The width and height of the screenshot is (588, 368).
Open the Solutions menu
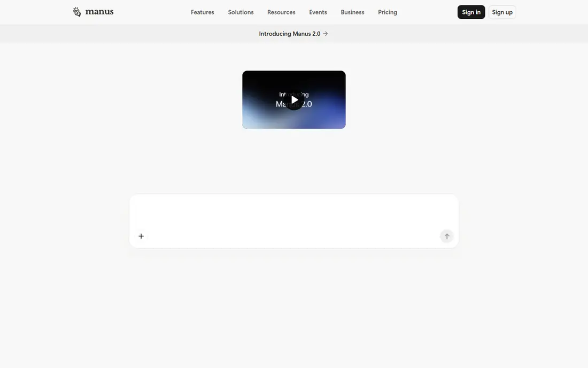tap(241, 12)
